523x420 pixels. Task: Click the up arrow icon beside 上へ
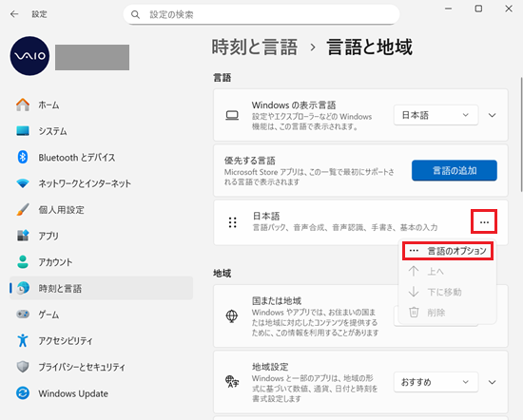tap(414, 271)
